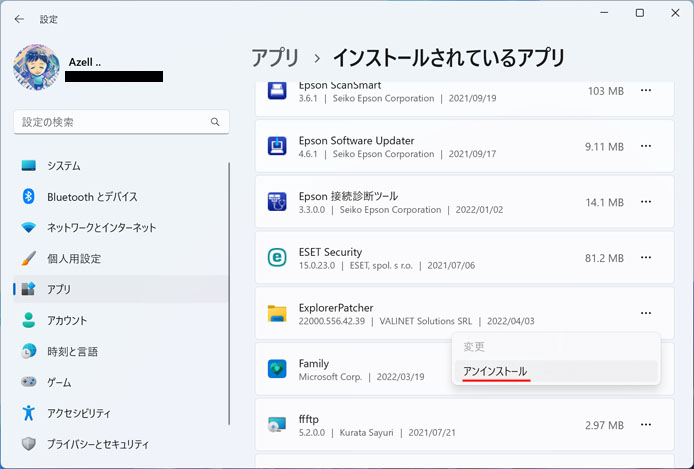Click the Bluetooth icon in sidebar

tap(29, 196)
